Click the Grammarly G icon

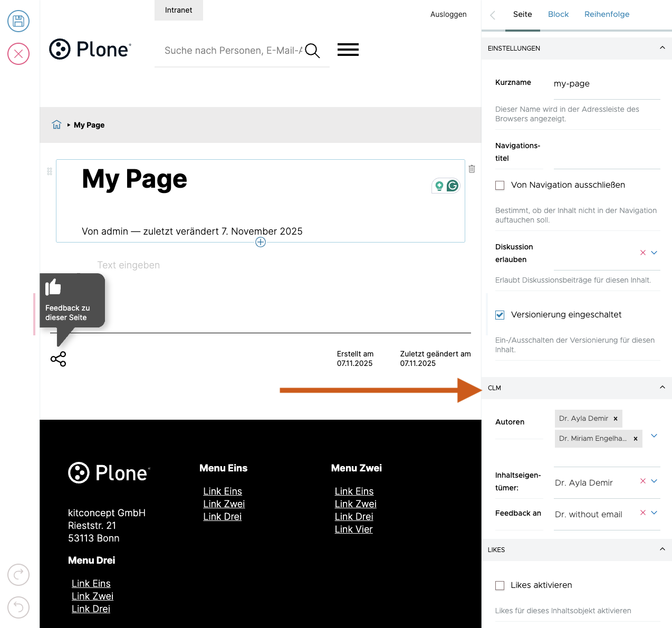tap(453, 186)
